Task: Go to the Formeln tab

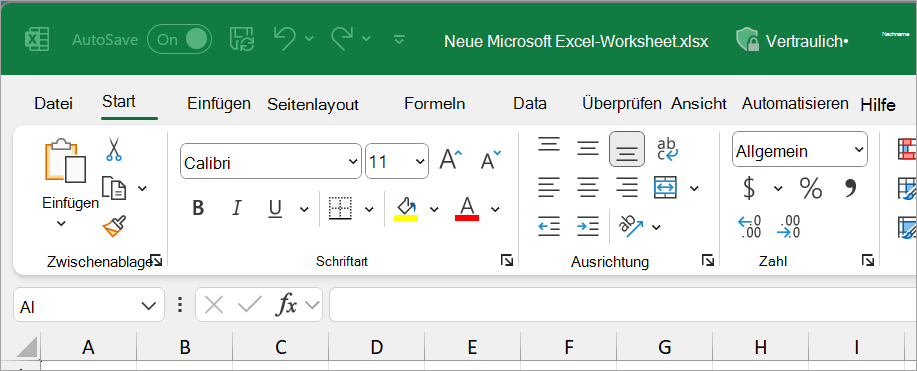Action: (x=435, y=104)
